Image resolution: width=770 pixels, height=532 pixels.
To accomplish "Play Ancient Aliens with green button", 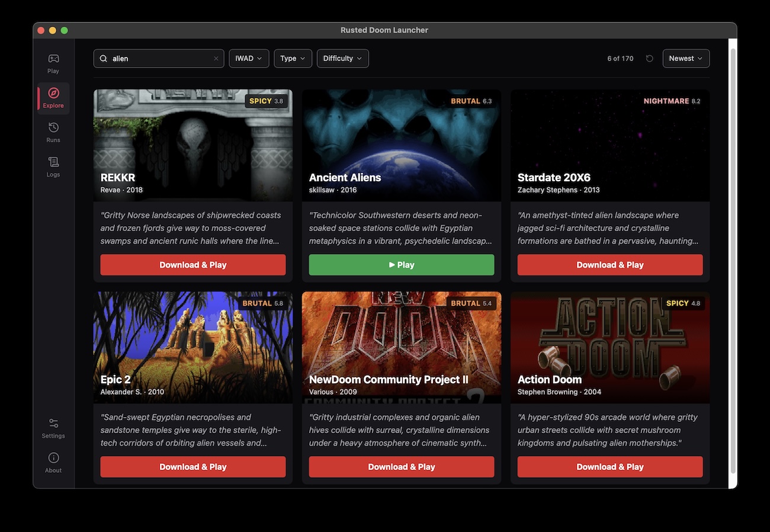I will click(x=402, y=265).
